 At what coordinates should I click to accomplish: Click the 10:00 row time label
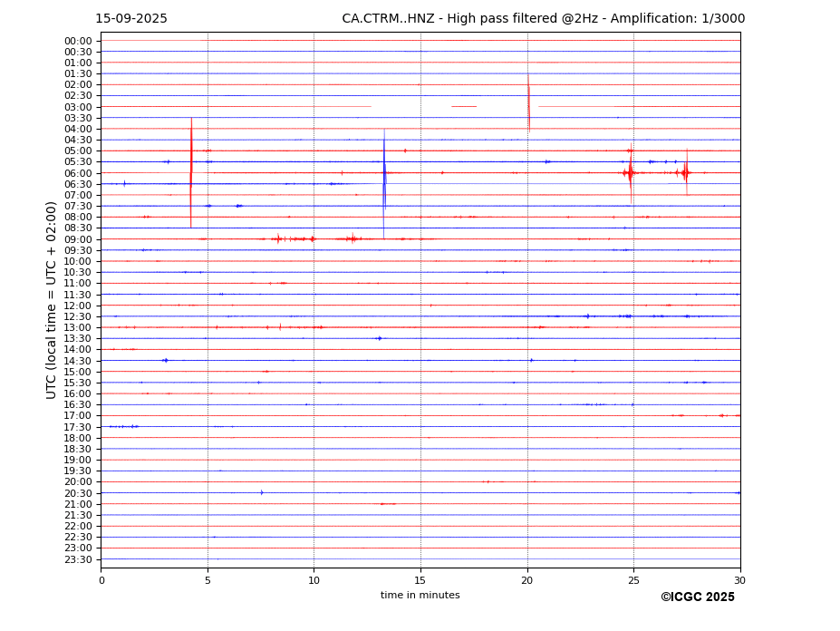pos(78,262)
